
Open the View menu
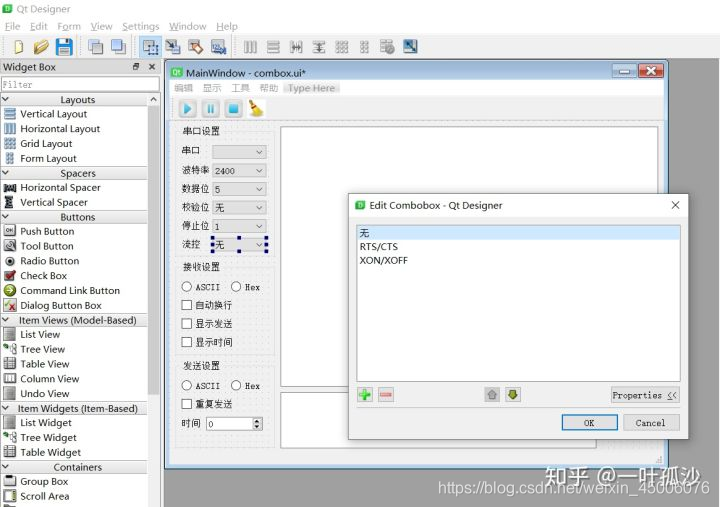[x=101, y=27]
